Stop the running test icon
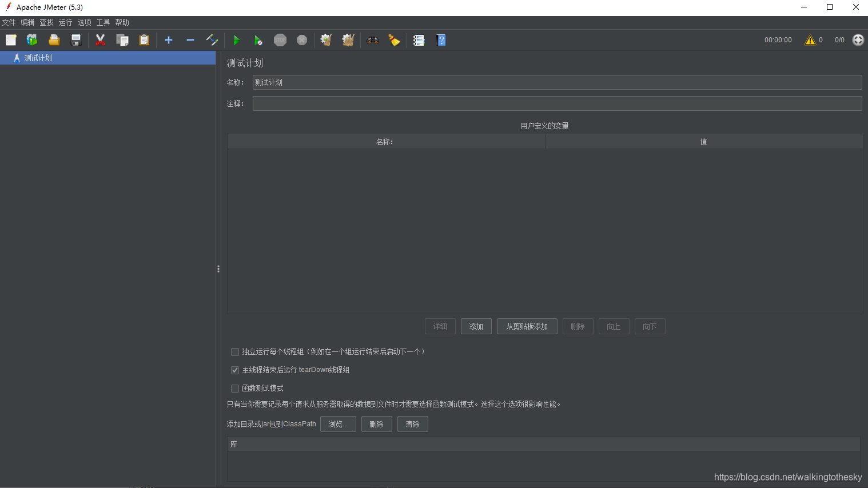Image resolution: width=868 pixels, height=488 pixels. click(x=280, y=40)
